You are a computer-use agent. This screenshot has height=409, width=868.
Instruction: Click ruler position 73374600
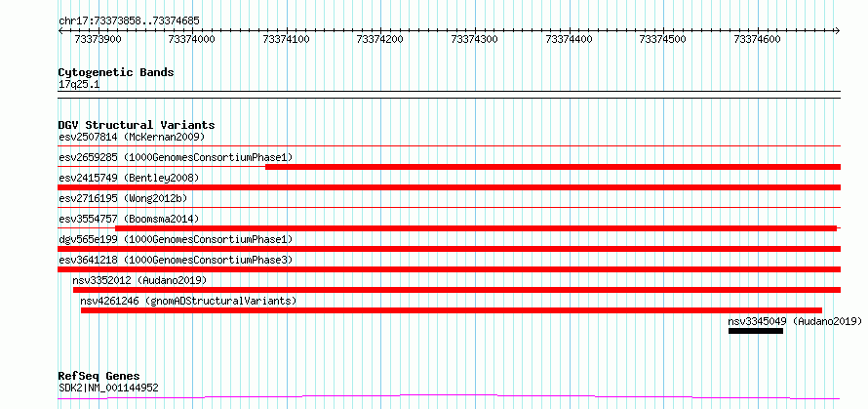coord(757,39)
